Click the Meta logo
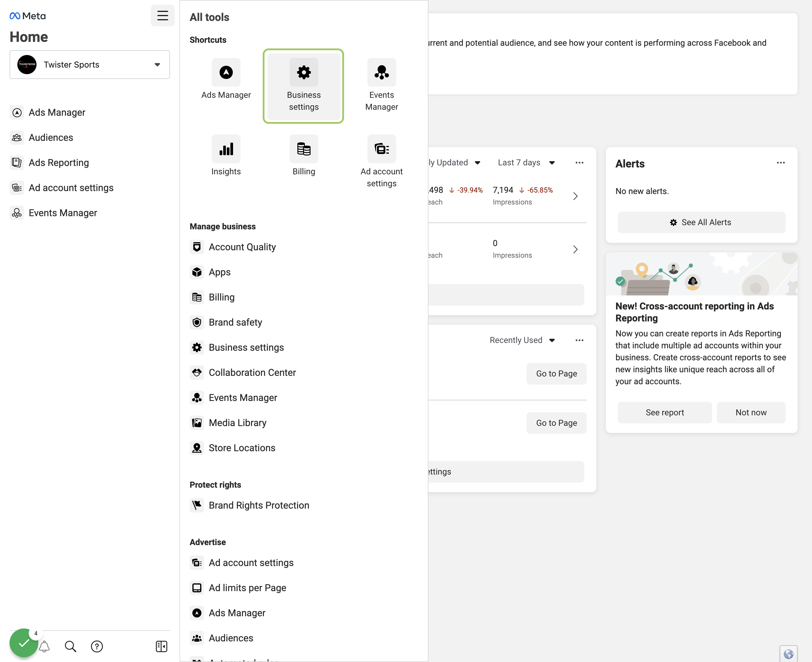Image resolution: width=812 pixels, height=662 pixels. click(x=28, y=16)
